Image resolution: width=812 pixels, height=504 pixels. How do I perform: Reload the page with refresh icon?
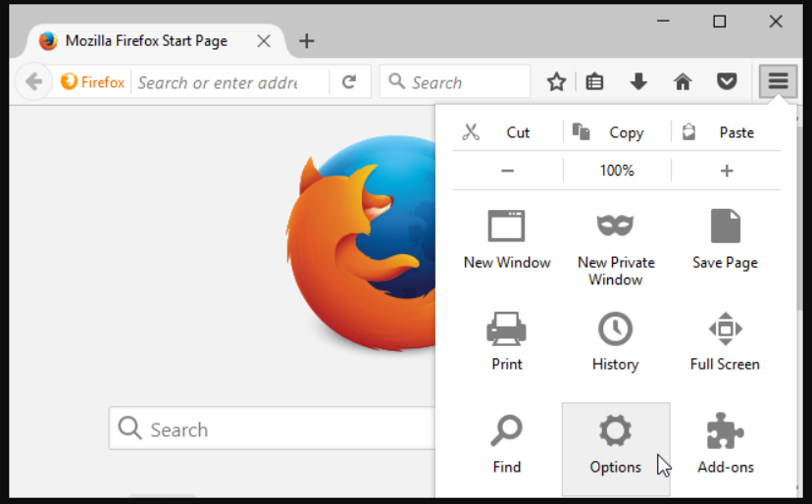[349, 81]
